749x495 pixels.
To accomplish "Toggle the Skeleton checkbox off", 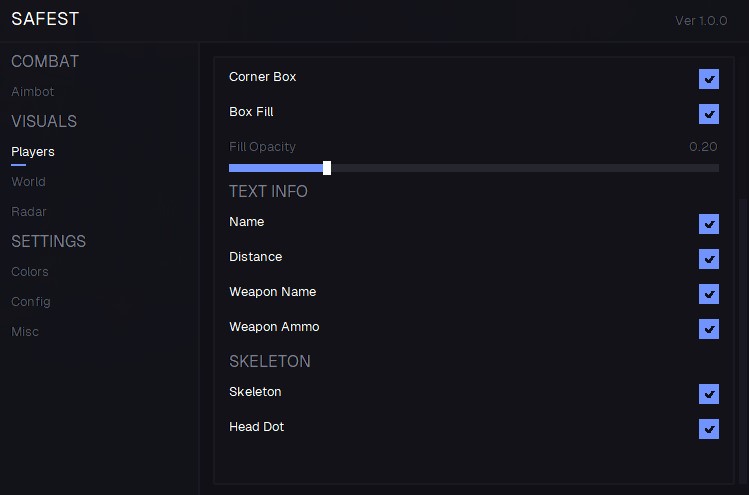I will [x=709, y=394].
